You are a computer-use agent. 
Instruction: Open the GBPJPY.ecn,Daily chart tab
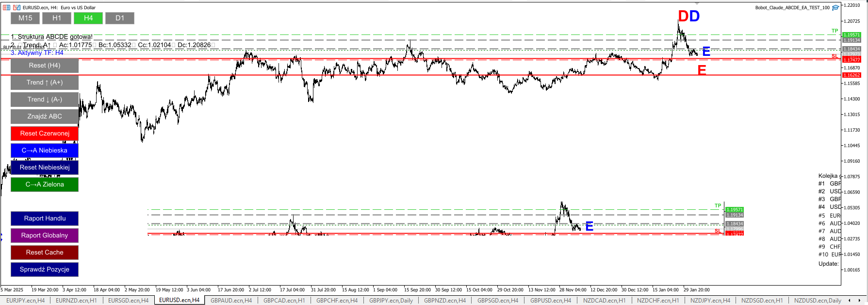coord(391,301)
